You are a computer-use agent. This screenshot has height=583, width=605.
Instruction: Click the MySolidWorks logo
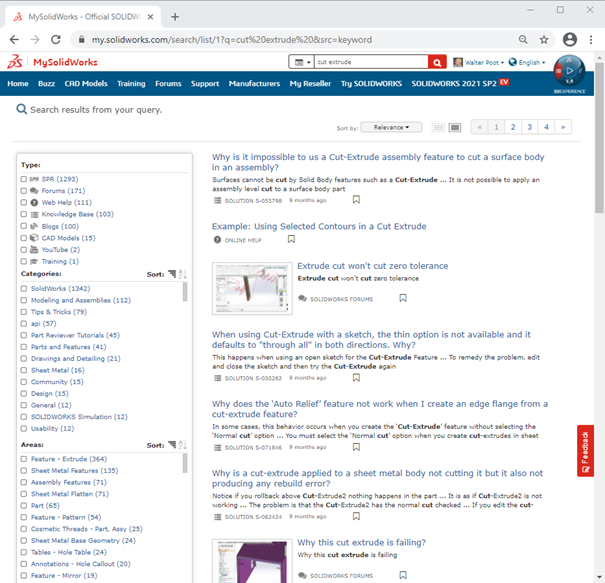pyautogui.click(x=52, y=62)
